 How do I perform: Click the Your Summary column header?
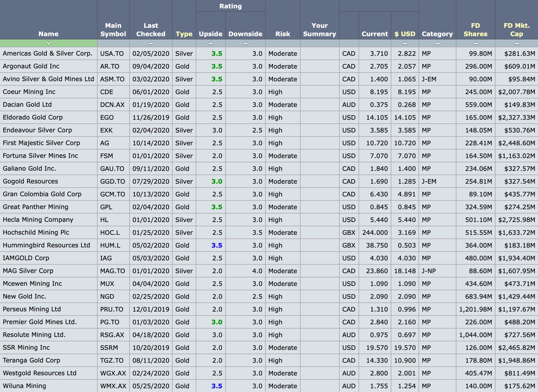(x=320, y=30)
